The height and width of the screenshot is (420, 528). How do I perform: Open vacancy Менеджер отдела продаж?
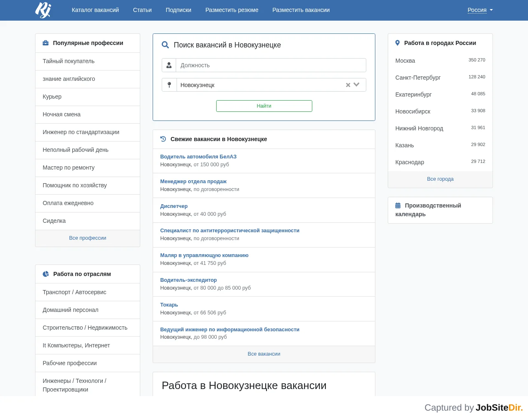pos(193,182)
